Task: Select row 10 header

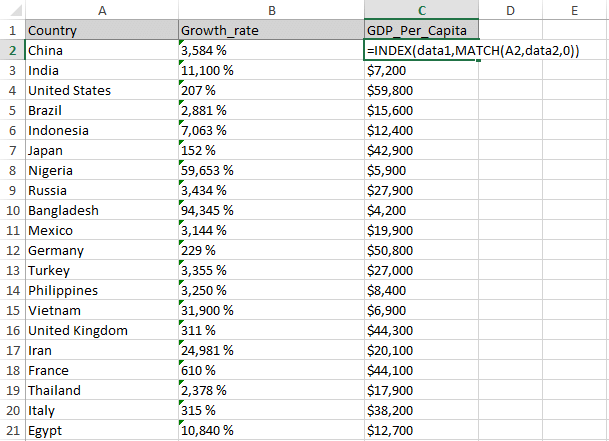Action: click(x=12, y=210)
